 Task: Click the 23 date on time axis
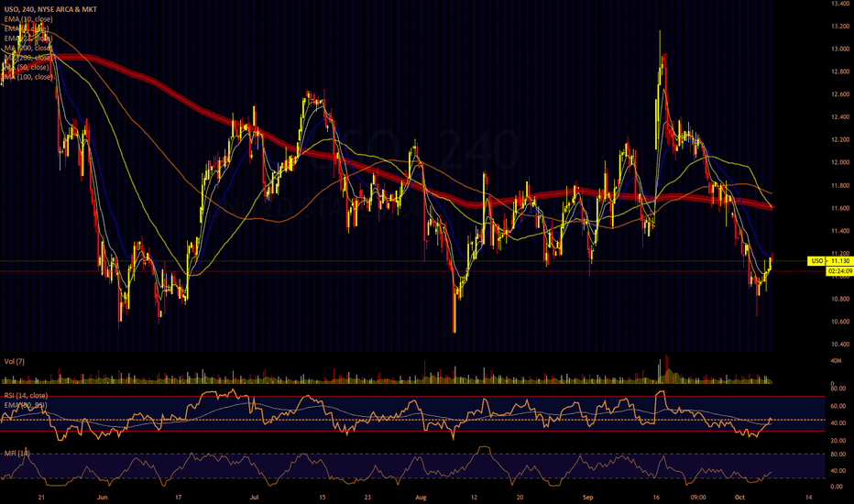click(x=367, y=497)
